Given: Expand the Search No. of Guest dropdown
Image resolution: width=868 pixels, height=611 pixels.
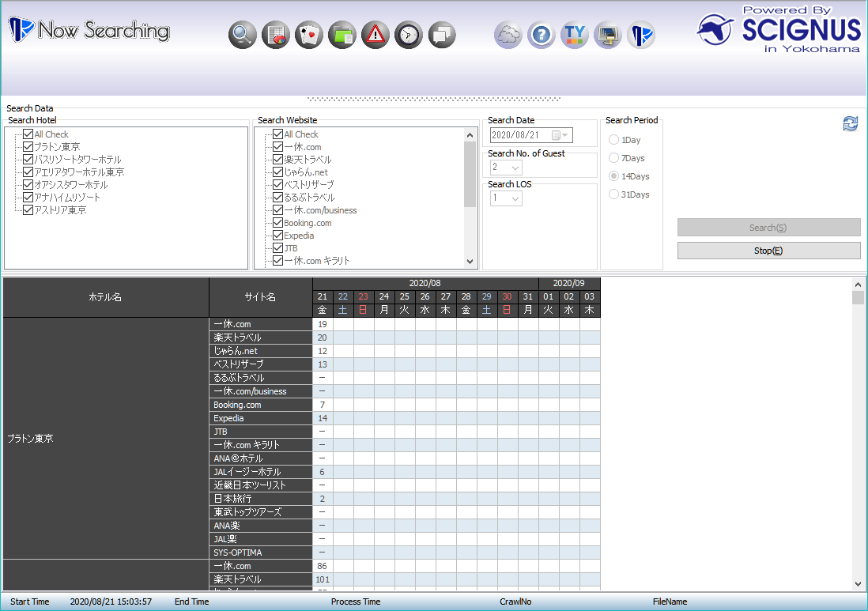Looking at the screenshot, I should tap(515, 168).
